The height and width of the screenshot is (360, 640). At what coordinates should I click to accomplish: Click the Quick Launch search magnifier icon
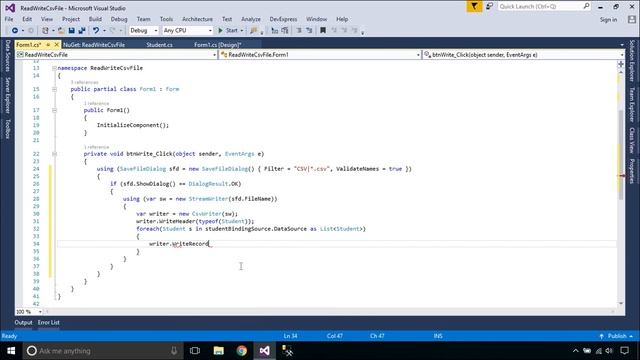pyautogui.click(x=586, y=6)
